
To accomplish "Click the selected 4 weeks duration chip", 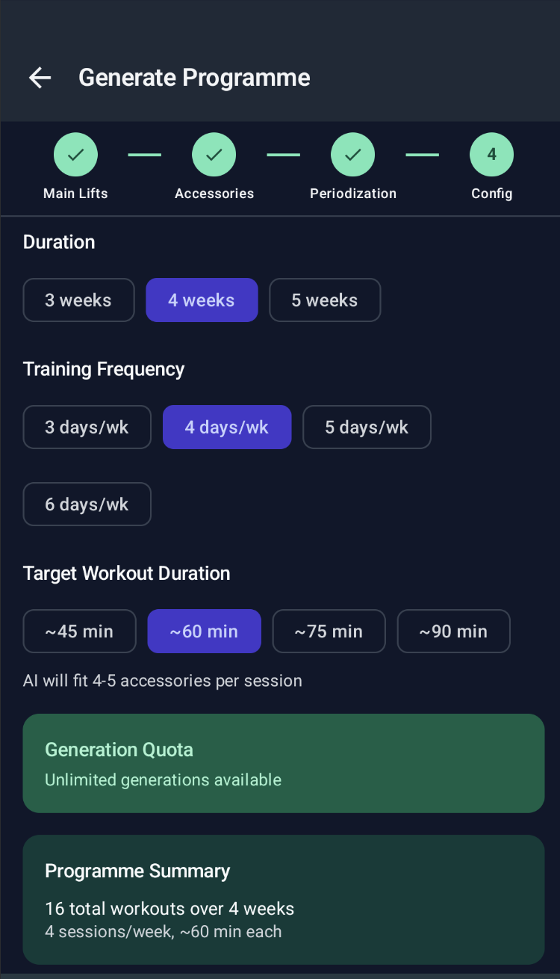I will coord(202,300).
